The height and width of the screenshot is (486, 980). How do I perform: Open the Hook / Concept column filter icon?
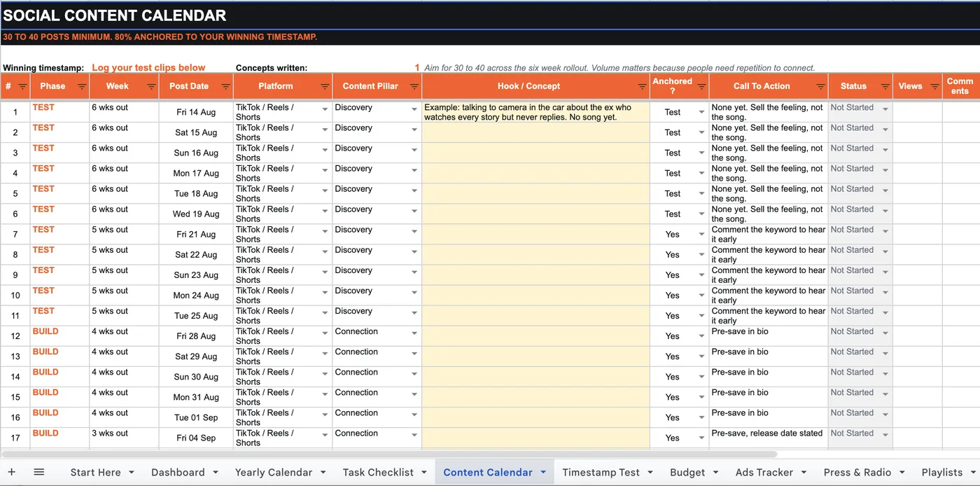click(642, 87)
